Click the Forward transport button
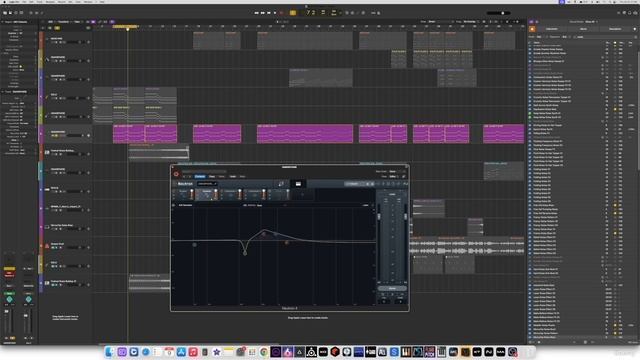640x360 pixels. (263, 13)
